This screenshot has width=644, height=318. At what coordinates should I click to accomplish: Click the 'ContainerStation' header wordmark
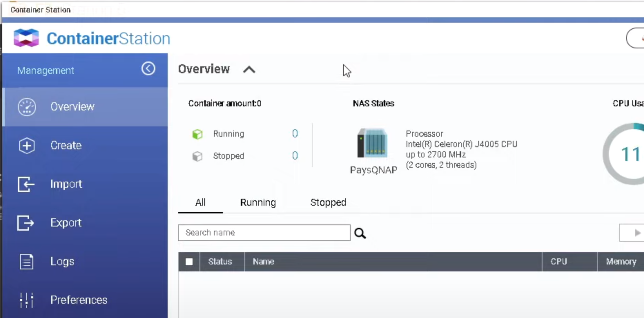(108, 38)
